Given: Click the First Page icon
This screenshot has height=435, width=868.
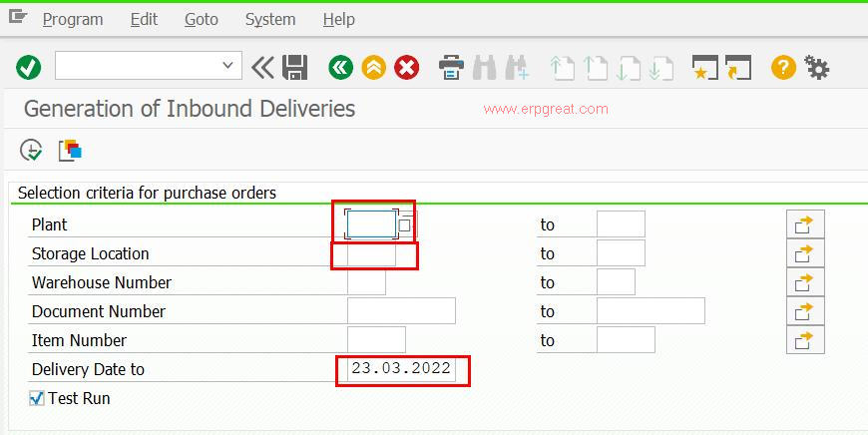Looking at the screenshot, I should tap(562, 69).
